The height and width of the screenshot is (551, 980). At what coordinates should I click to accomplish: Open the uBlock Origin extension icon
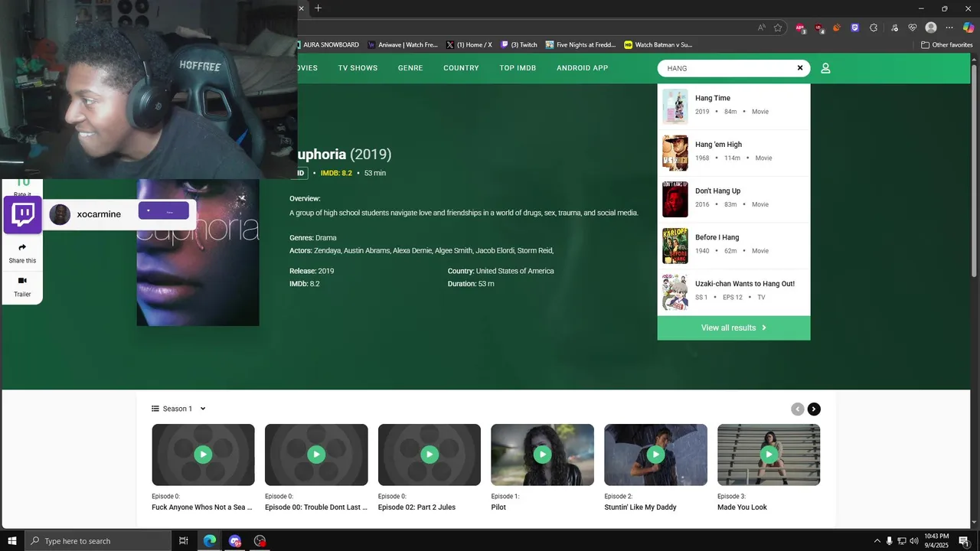[x=819, y=28]
